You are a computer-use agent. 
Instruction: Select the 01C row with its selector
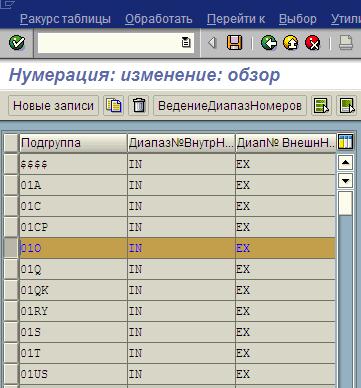[x=11, y=206]
